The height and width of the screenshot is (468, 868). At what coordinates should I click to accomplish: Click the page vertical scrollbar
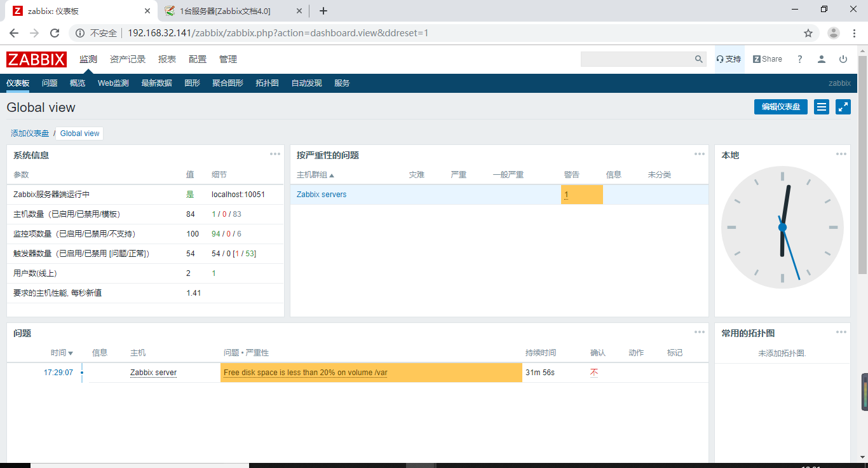[x=862, y=165]
